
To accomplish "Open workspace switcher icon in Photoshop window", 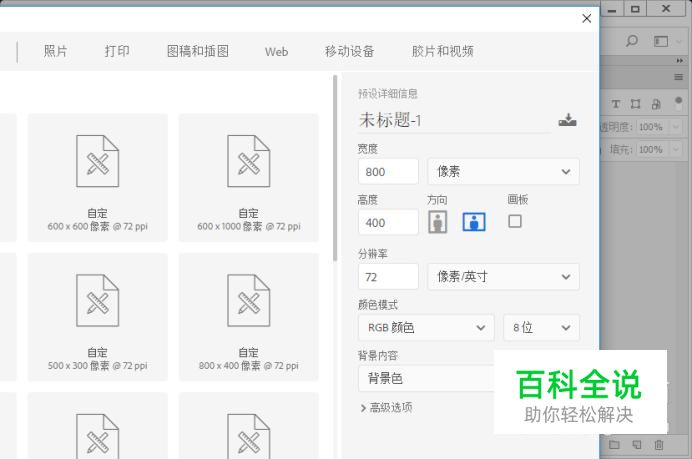I will click(x=661, y=41).
